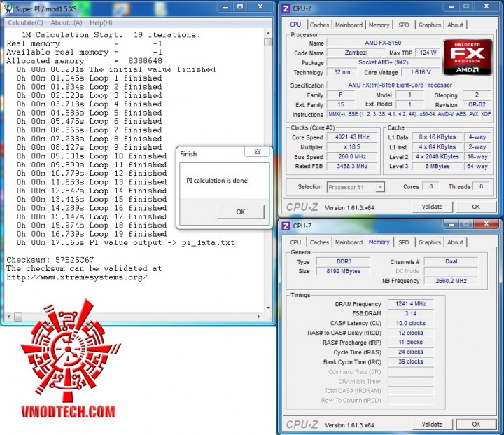Click the Bank Cycle Time value 39 clocks
The width and height of the screenshot is (504, 435).
pos(410,361)
